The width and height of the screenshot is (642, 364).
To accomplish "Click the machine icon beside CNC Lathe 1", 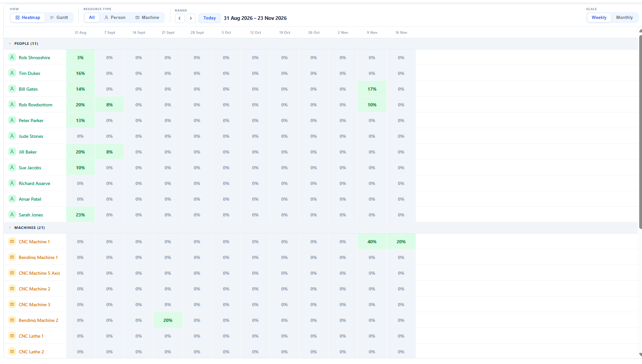I will pos(12,336).
